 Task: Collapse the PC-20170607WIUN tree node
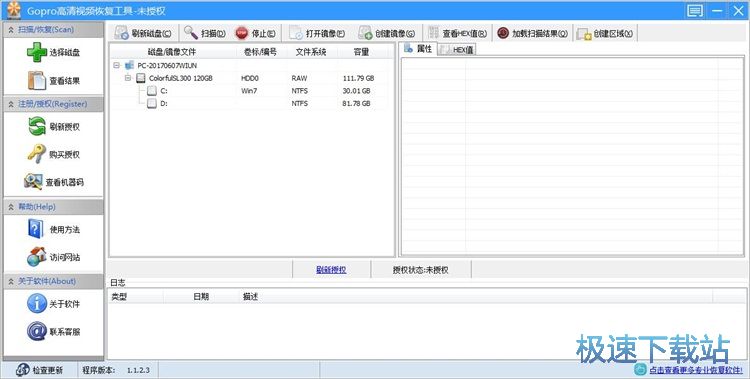[x=117, y=65]
